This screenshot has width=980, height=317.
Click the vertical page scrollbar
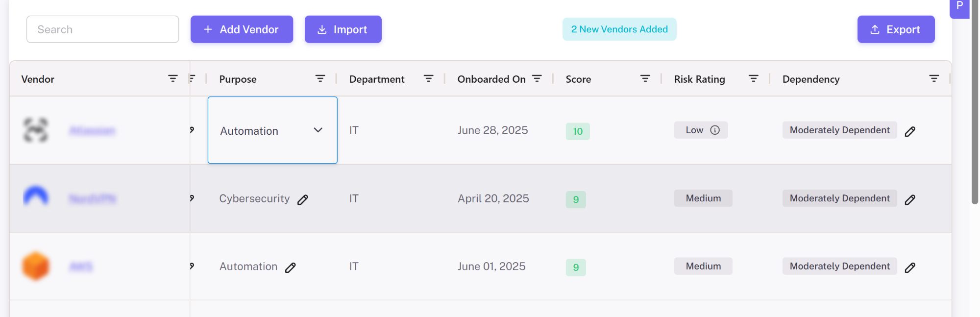pyautogui.click(x=975, y=102)
